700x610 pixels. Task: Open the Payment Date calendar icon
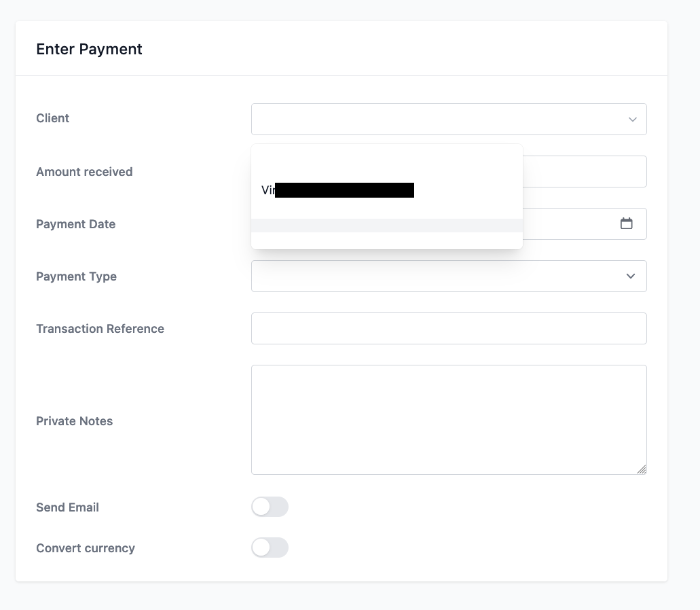[x=627, y=223]
